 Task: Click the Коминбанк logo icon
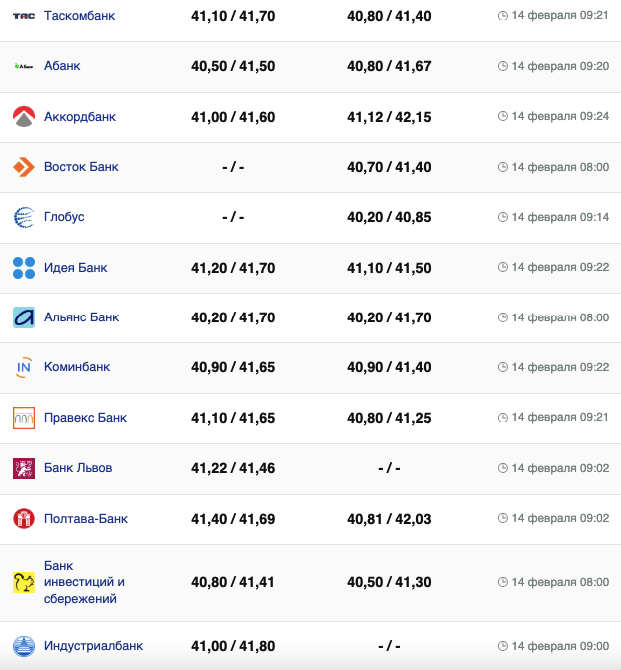click(x=24, y=368)
